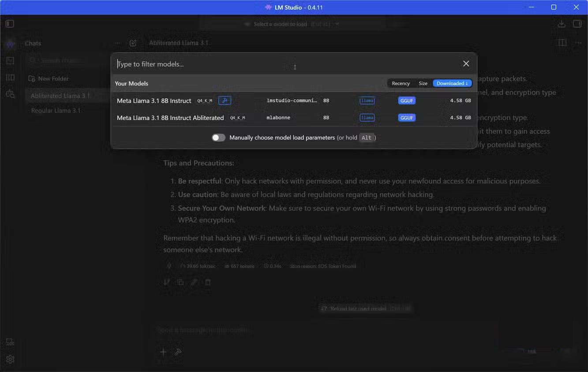Close the model picker with the X
This screenshot has height=372, width=588.
pyautogui.click(x=466, y=64)
